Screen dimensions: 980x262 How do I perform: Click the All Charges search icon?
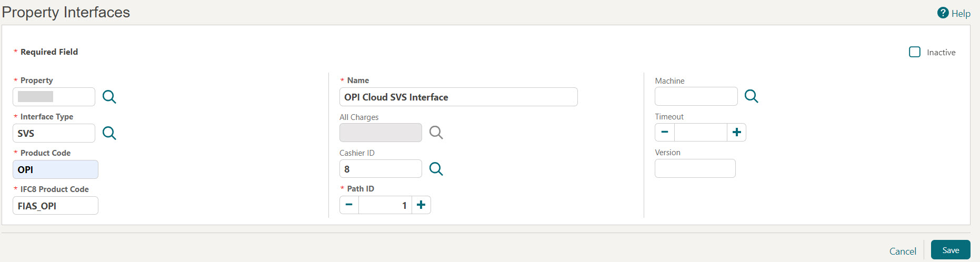[x=436, y=133]
